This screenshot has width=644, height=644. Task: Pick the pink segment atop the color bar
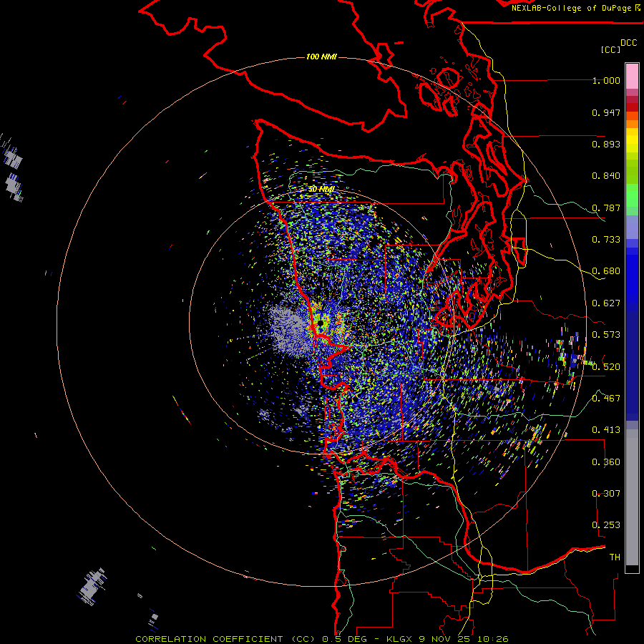coord(632,76)
